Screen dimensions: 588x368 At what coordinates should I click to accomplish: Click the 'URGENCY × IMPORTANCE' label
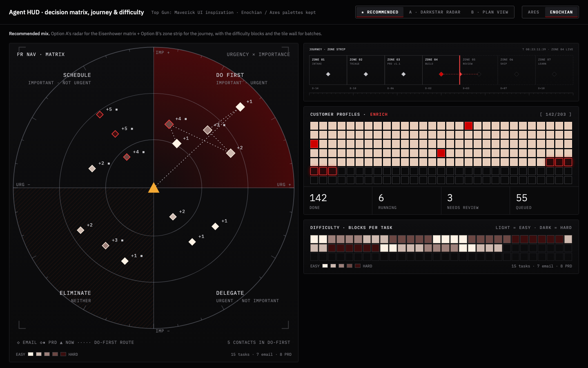point(258,54)
